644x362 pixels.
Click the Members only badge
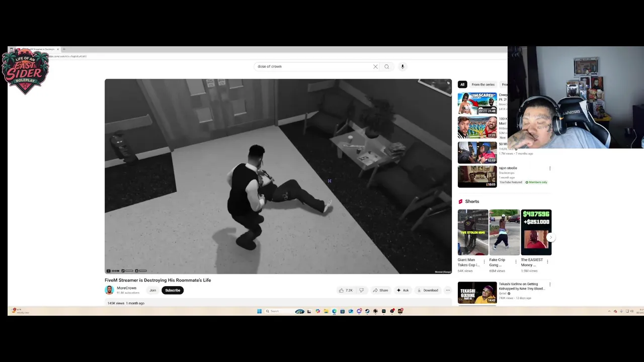point(536,182)
